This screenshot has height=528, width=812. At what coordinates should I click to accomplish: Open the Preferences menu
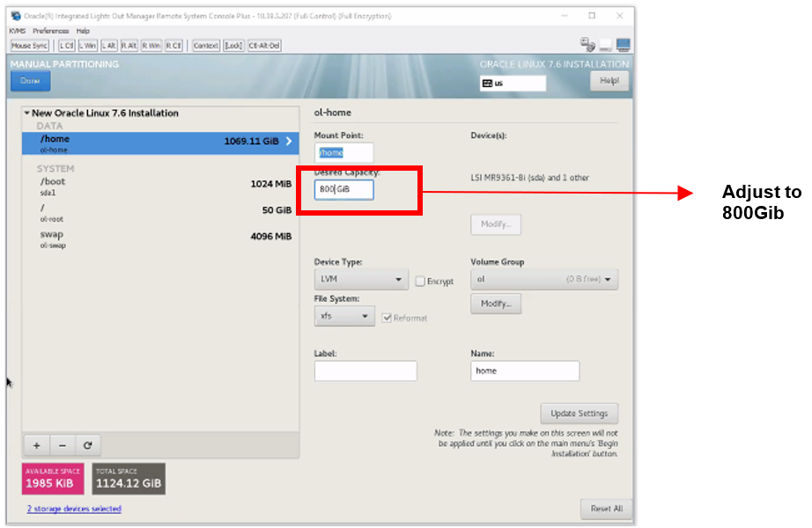[x=50, y=30]
